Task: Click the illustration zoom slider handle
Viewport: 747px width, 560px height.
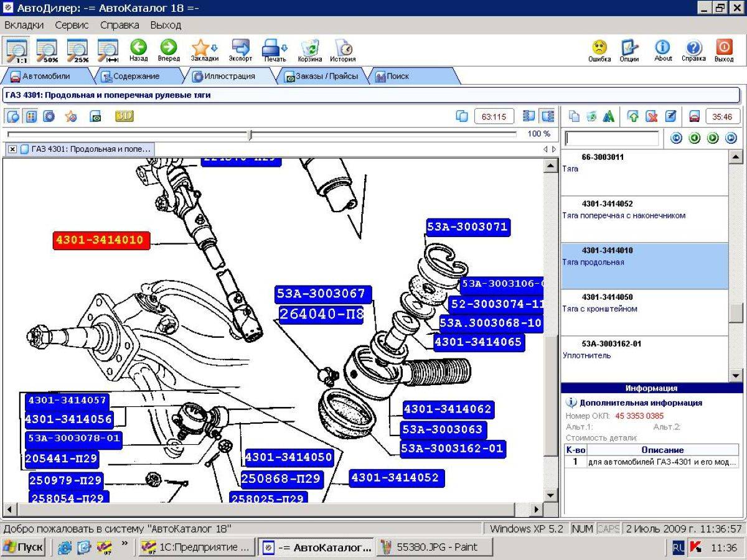Action: (250, 134)
